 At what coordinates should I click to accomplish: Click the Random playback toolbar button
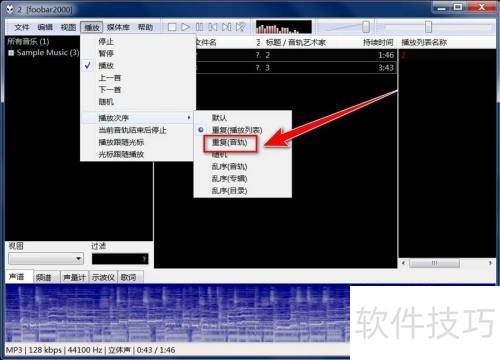[240, 27]
